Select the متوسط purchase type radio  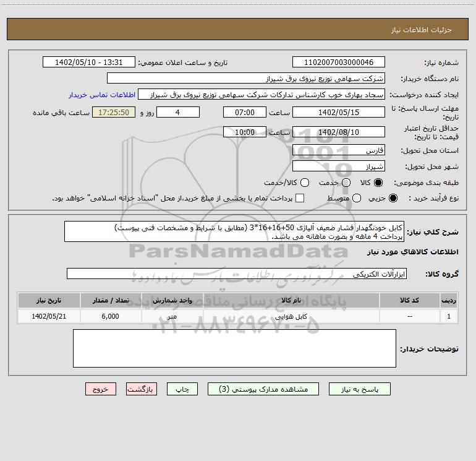pos(357,198)
